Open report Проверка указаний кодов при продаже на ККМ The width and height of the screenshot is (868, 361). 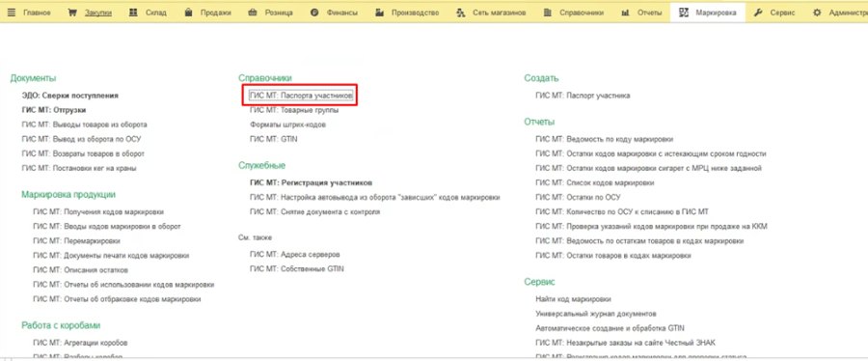(x=652, y=226)
